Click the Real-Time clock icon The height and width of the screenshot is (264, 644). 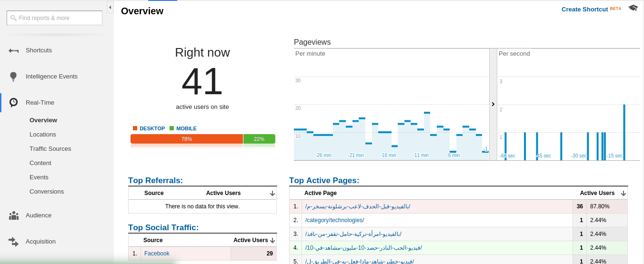tap(13, 102)
